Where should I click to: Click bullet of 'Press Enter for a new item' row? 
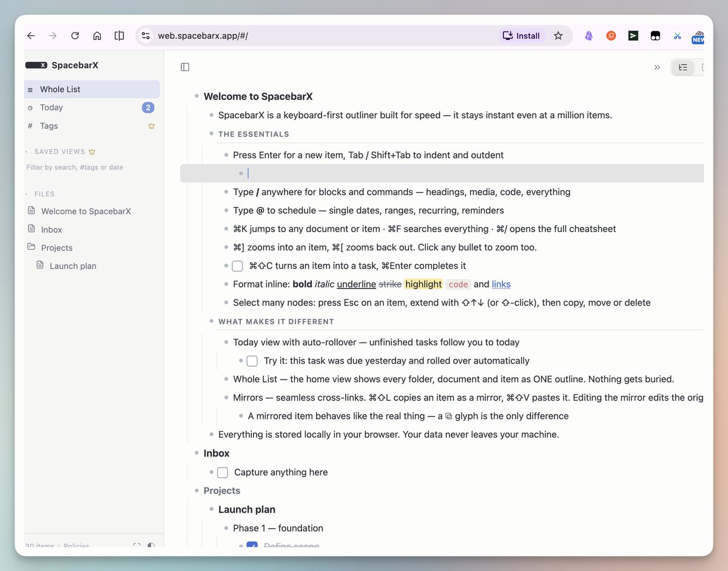tap(226, 155)
